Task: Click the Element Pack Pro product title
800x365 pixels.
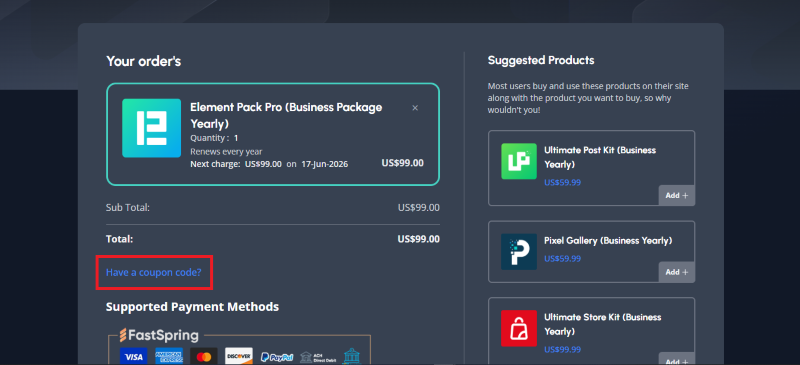Action: [286, 115]
